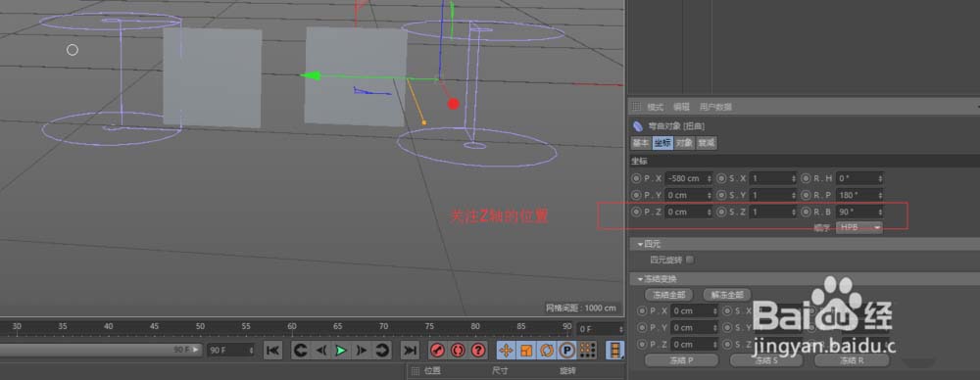Screen dimensions: 980x380
Task: Toggle point-level animation dots icon
Action: point(587,351)
